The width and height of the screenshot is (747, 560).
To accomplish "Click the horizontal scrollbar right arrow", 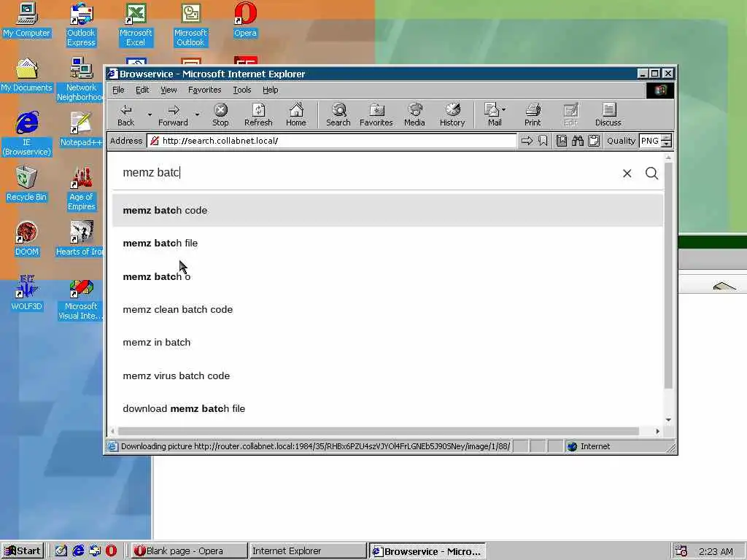I will tap(657, 431).
